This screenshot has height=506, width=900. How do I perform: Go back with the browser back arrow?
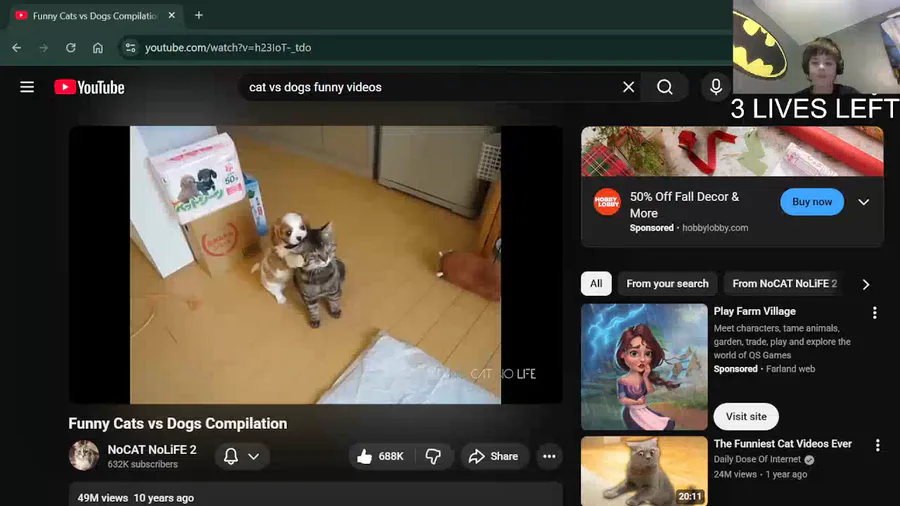tap(17, 48)
